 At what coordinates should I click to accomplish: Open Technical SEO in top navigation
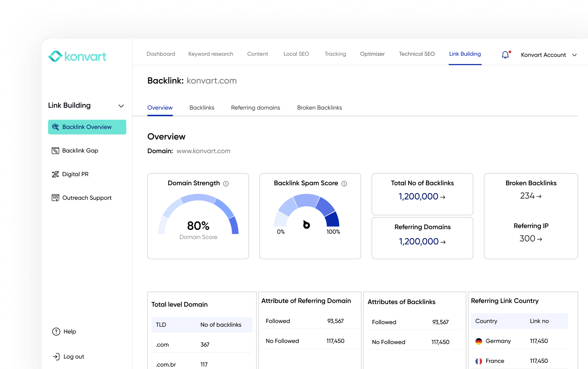click(x=416, y=54)
